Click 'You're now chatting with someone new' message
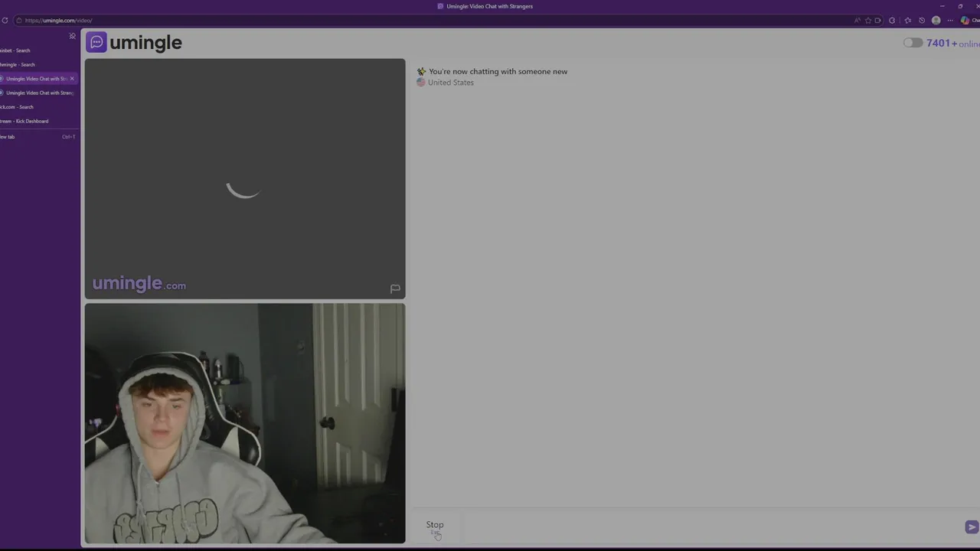Image resolution: width=980 pixels, height=551 pixels. click(x=498, y=71)
